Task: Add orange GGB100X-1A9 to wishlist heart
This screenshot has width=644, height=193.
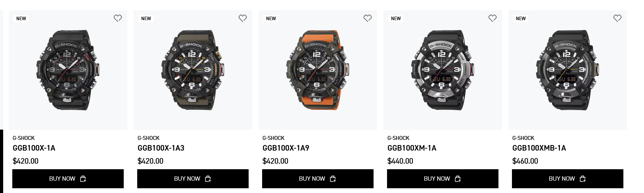Action: click(368, 18)
